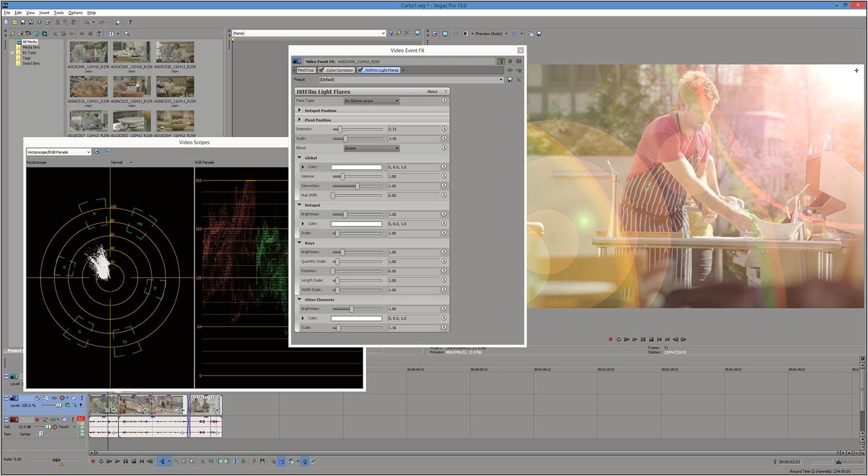Mute video track 2
Viewport: 868px width, 476px height.
[74, 398]
